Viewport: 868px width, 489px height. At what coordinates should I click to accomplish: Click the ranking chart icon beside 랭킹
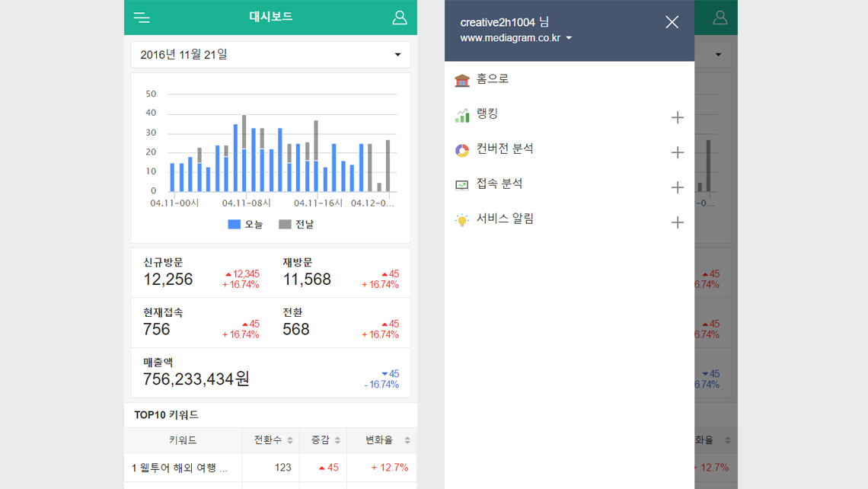click(x=462, y=115)
